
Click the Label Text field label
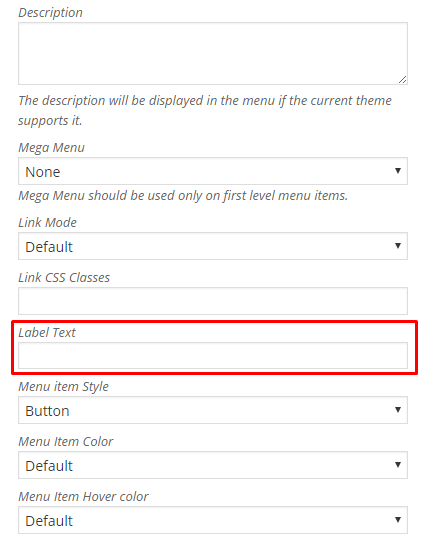pyautogui.click(x=47, y=333)
